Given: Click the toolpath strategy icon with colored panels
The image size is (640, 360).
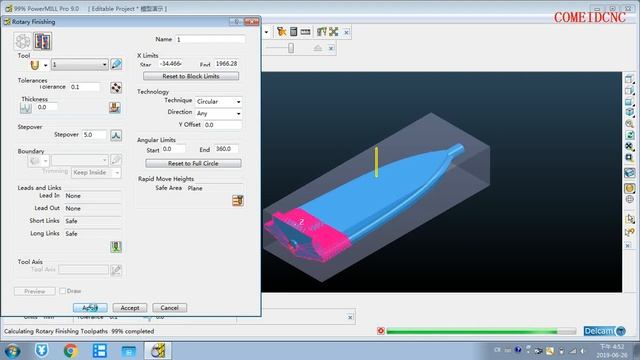Looking at the screenshot, I should pos(43,41).
